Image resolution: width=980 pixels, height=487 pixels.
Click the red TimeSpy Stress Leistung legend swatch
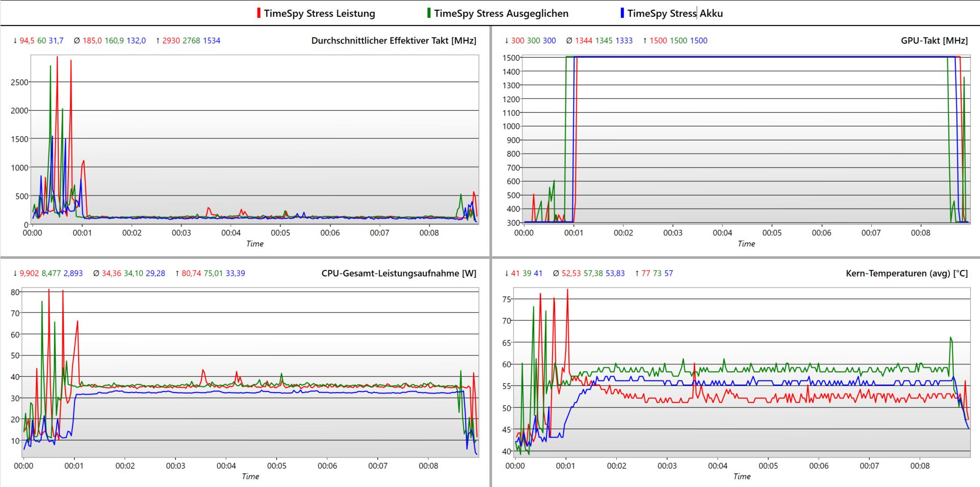[259, 13]
